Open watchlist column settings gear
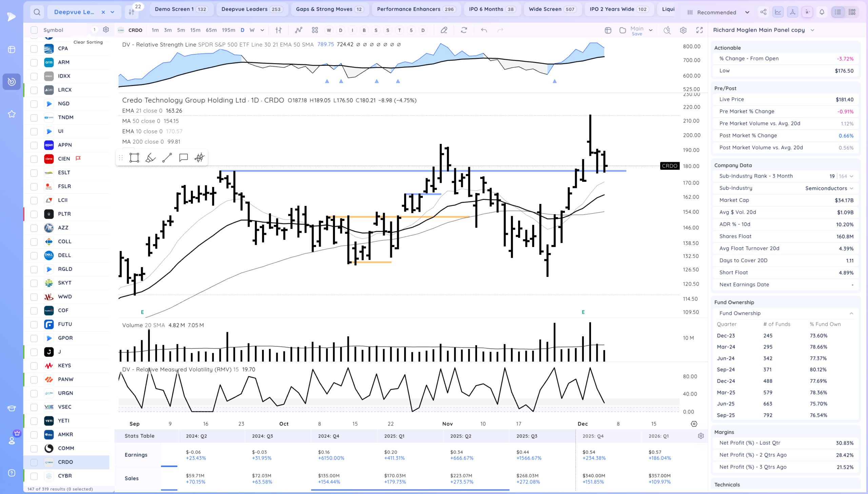868x494 pixels. point(106,30)
